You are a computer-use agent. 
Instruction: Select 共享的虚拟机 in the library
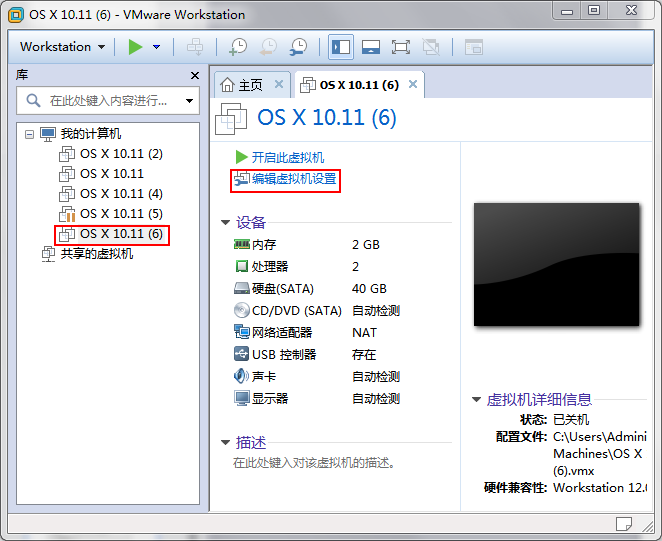click(96, 254)
